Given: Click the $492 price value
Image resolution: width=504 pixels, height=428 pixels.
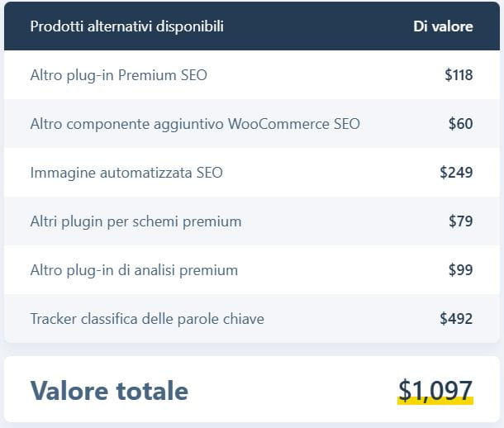Looking at the screenshot, I should (456, 318).
